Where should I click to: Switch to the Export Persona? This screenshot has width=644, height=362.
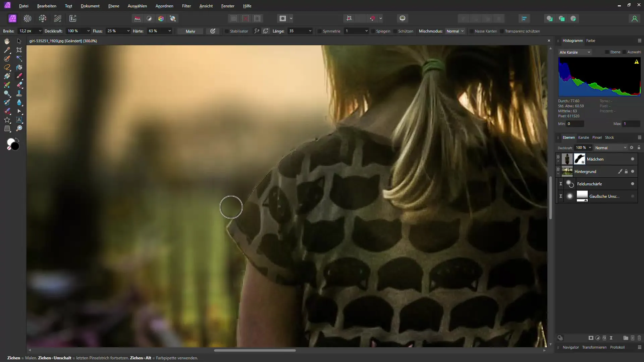pos(73,18)
